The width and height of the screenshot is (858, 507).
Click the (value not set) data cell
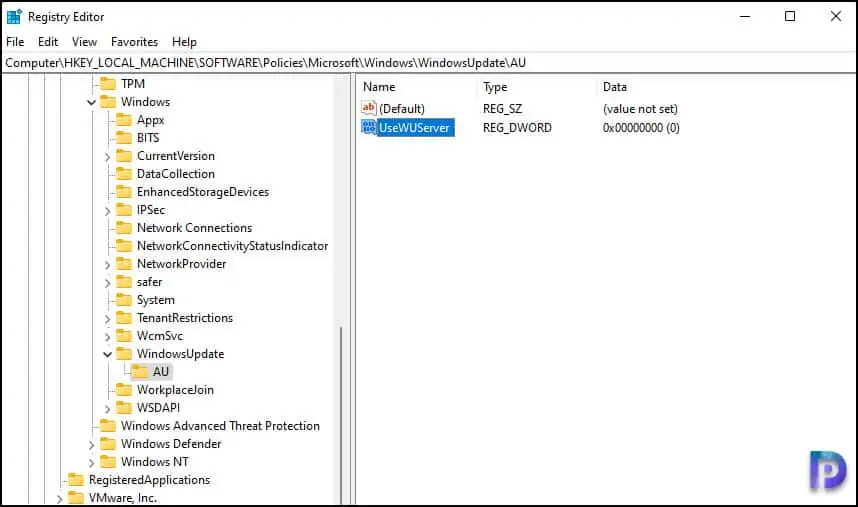point(640,109)
